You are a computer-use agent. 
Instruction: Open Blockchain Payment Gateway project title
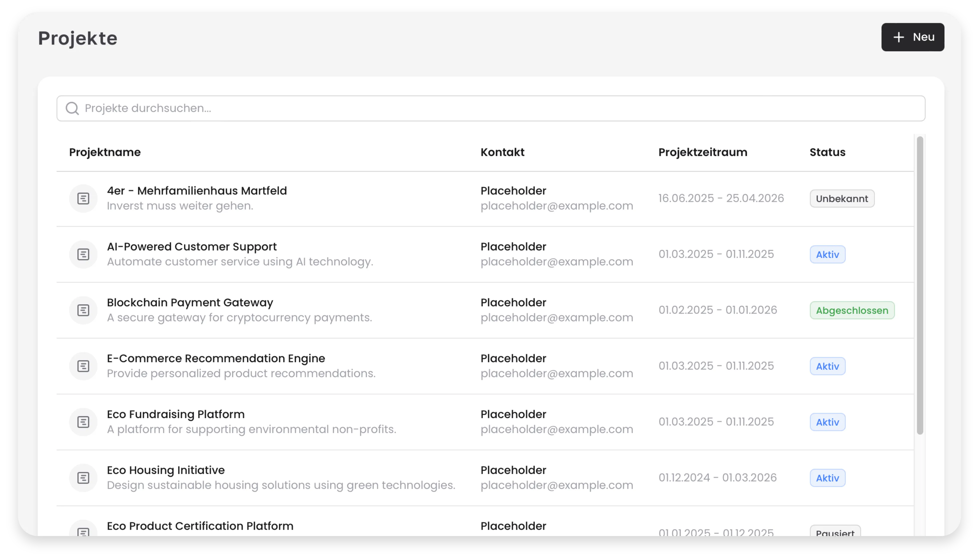coord(190,303)
